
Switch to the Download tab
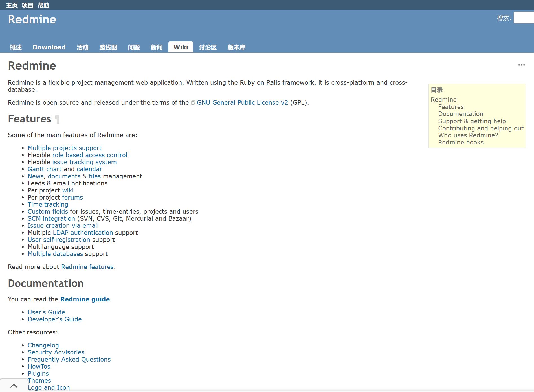click(x=49, y=47)
